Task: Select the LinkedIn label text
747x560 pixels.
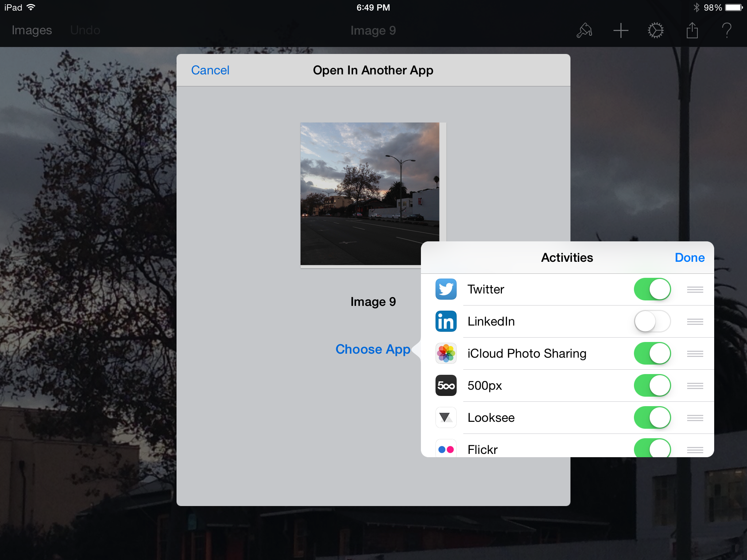Action: coord(491,321)
